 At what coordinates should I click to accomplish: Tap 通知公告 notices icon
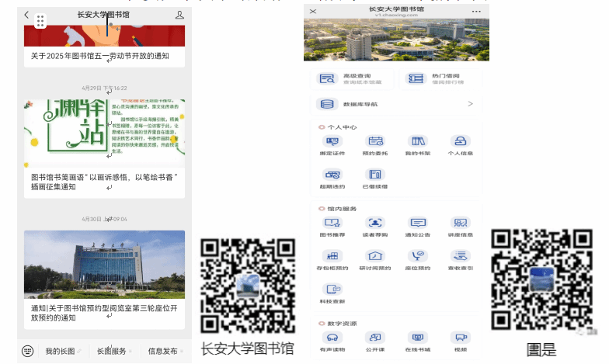tap(418, 224)
